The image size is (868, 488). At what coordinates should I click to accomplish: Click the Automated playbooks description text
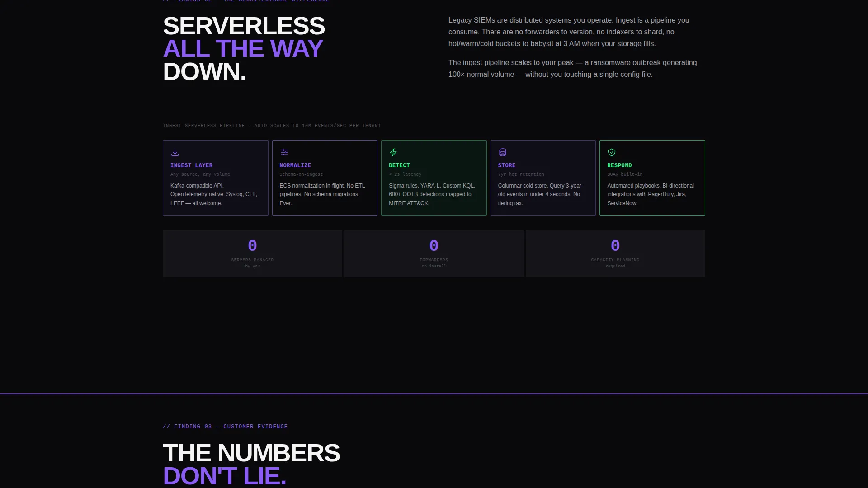[x=651, y=194]
